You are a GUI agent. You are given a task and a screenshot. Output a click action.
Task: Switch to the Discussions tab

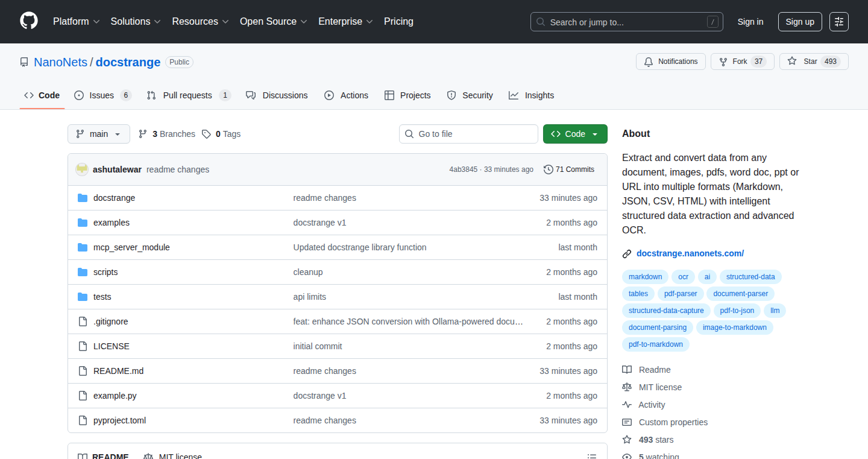click(277, 95)
